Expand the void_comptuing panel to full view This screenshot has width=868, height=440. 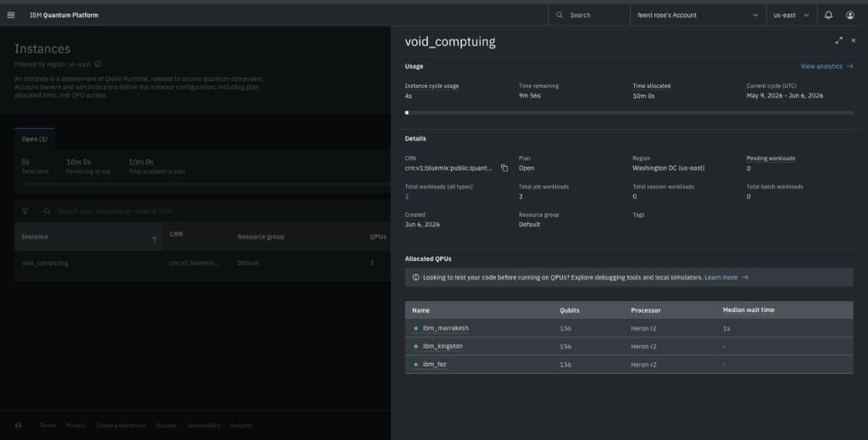(838, 41)
